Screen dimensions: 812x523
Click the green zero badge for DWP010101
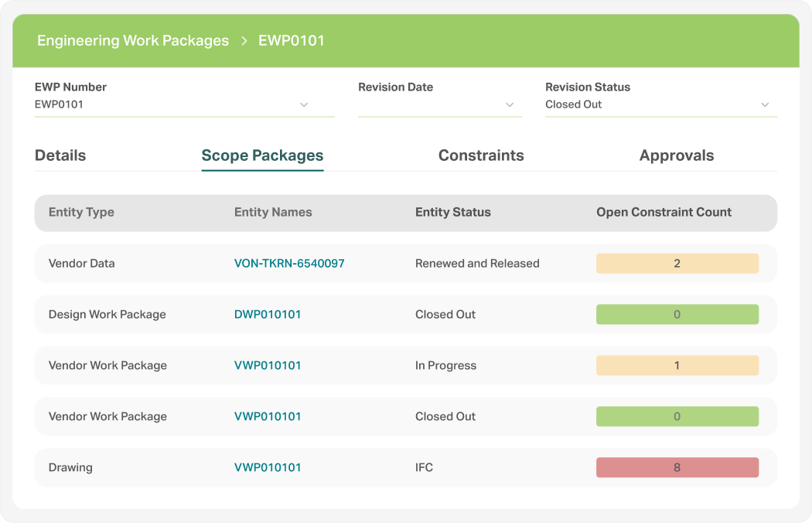click(x=677, y=314)
